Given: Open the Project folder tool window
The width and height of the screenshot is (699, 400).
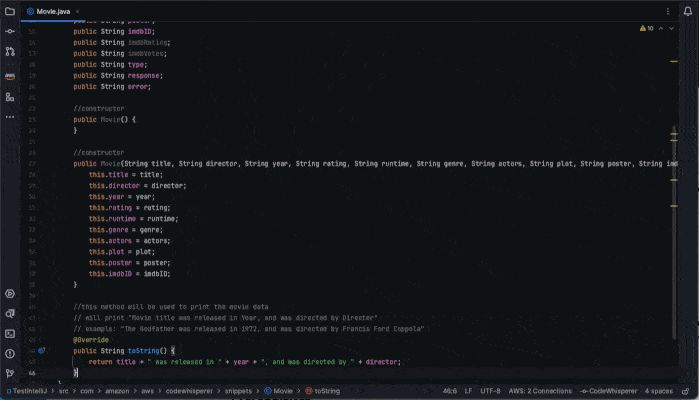Looking at the screenshot, I should tap(10, 12).
